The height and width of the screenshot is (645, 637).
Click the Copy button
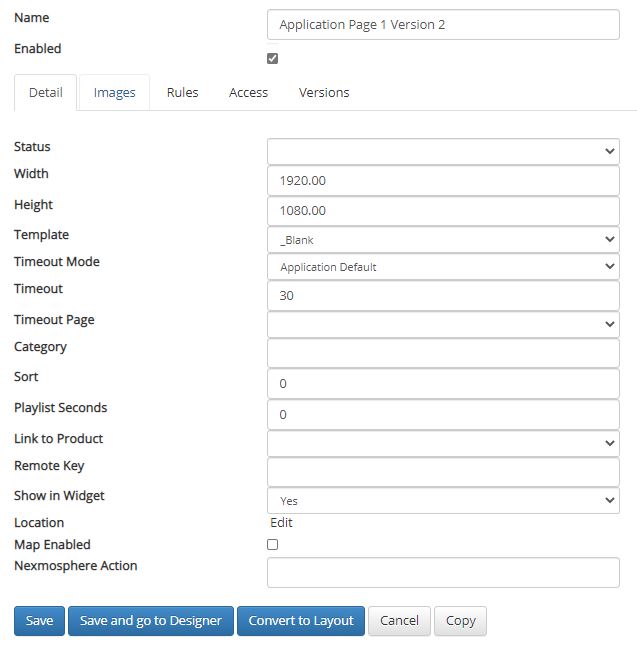click(461, 620)
